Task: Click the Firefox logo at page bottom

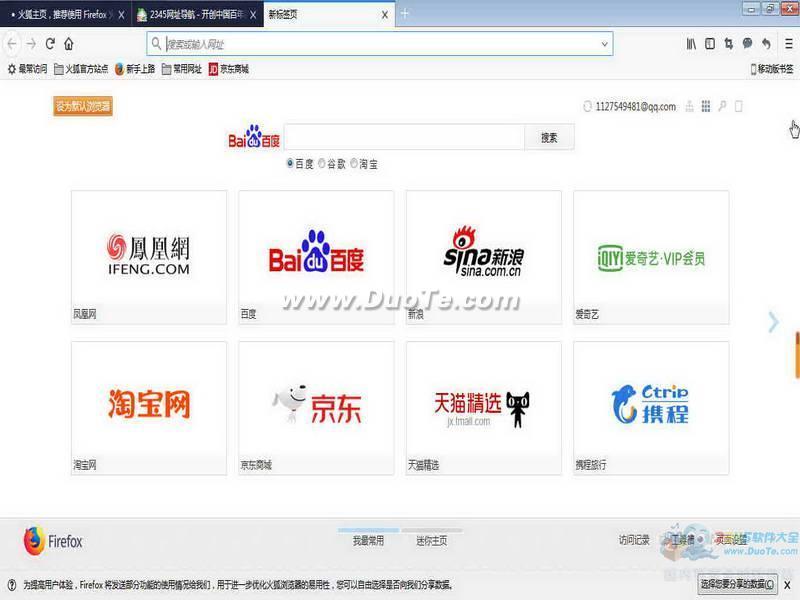Action: point(53,541)
